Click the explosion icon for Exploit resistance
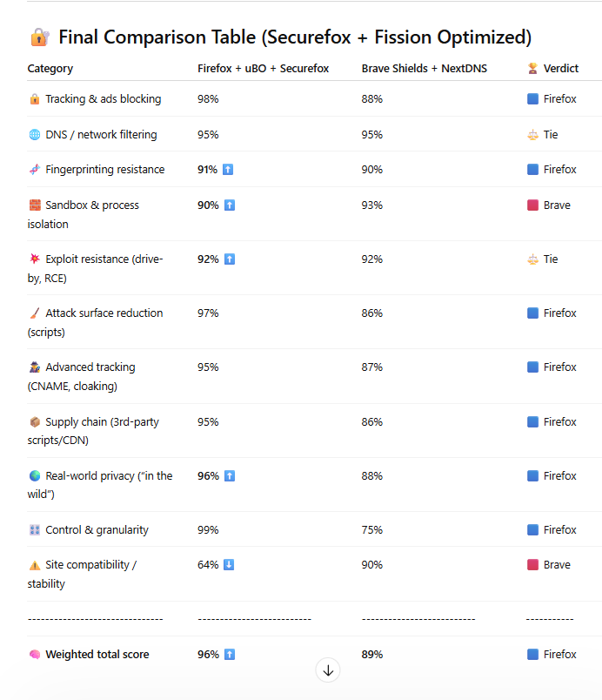Viewport: 602px width, 700px height. coord(35,259)
